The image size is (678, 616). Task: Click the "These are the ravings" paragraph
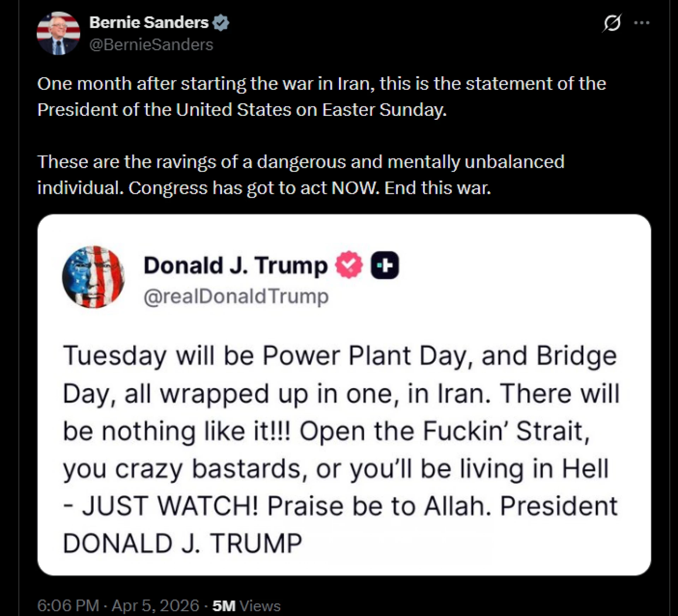click(301, 174)
